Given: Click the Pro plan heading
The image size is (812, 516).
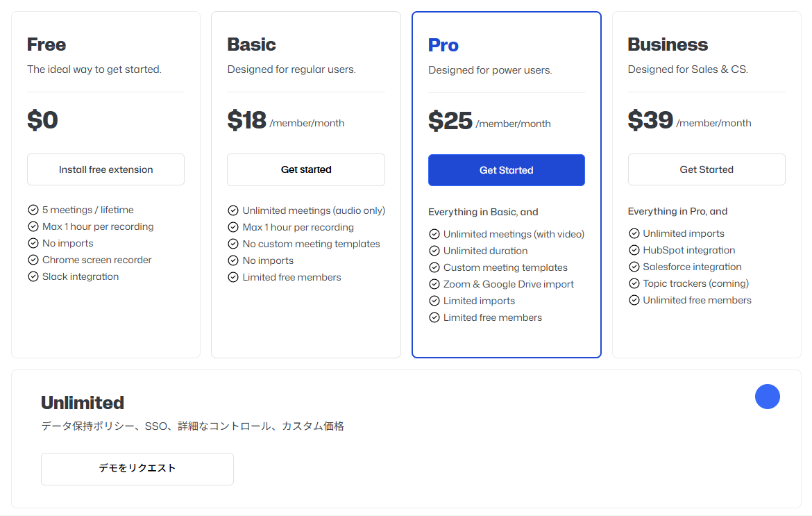Looking at the screenshot, I should point(443,45).
